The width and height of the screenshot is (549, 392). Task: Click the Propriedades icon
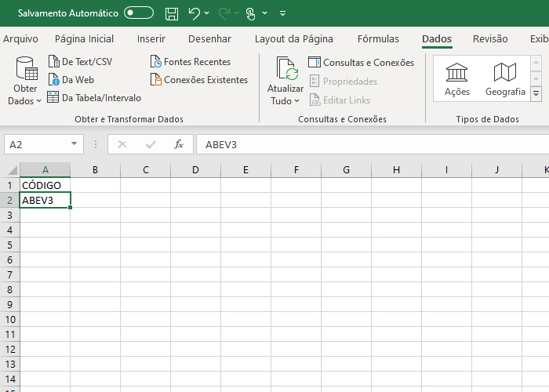[314, 82]
